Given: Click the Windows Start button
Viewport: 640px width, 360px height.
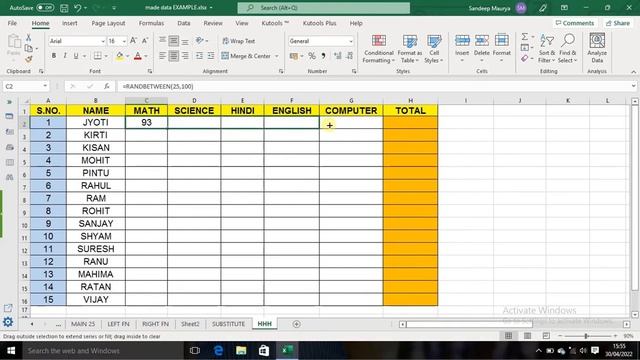Looking at the screenshot, I should [11, 351].
